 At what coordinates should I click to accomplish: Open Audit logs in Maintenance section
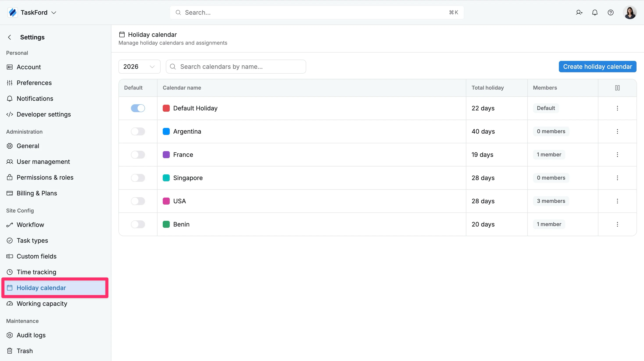pos(55,335)
